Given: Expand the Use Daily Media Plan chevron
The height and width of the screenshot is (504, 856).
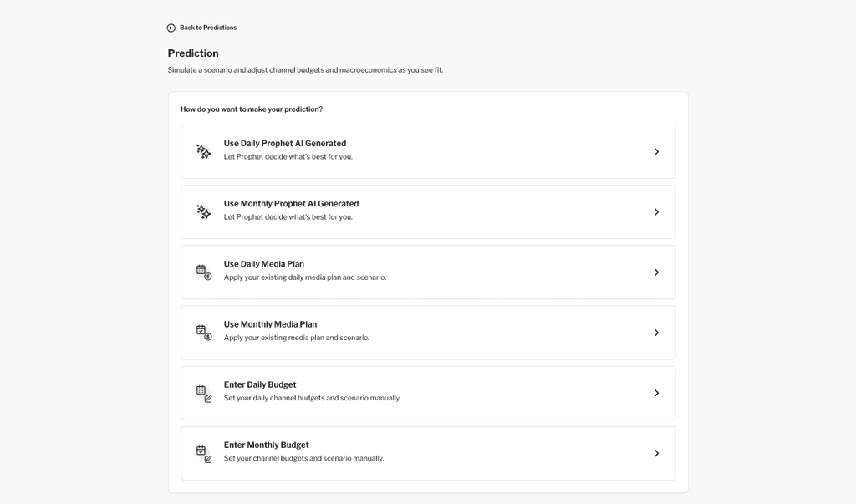Looking at the screenshot, I should (656, 272).
